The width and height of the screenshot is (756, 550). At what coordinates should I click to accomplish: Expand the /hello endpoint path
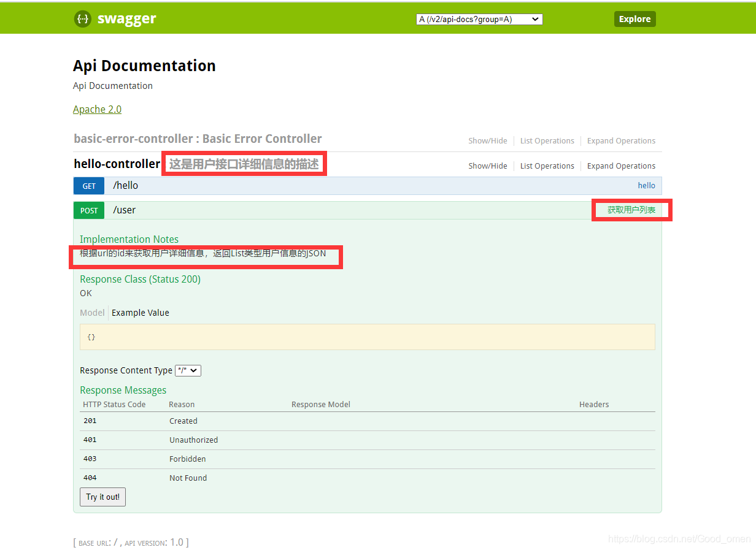(x=126, y=185)
